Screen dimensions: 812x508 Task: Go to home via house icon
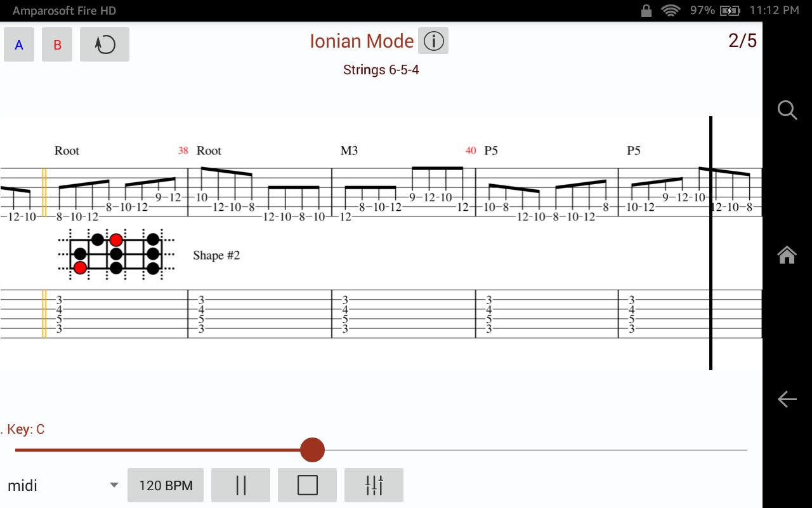click(787, 255)
